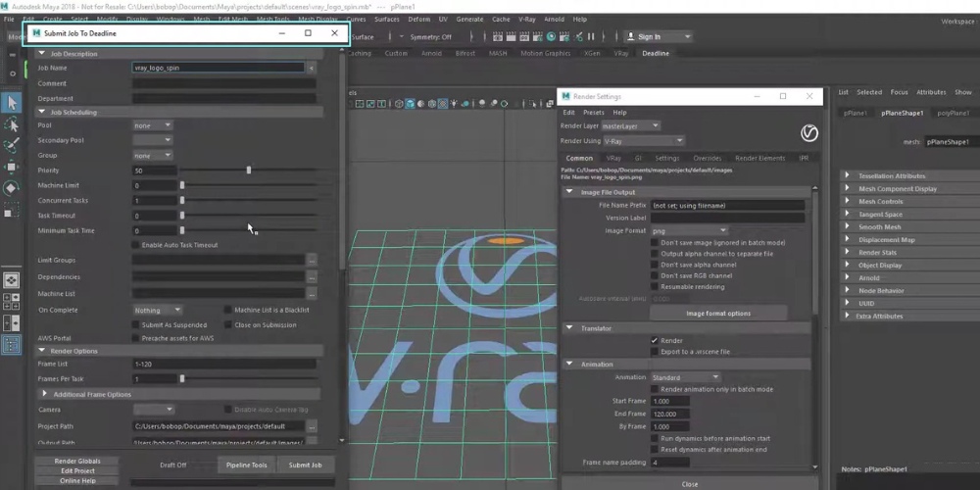This screenshot has width=980, height=490.
Task: Click the Priority slider handle
Action: 249,171
